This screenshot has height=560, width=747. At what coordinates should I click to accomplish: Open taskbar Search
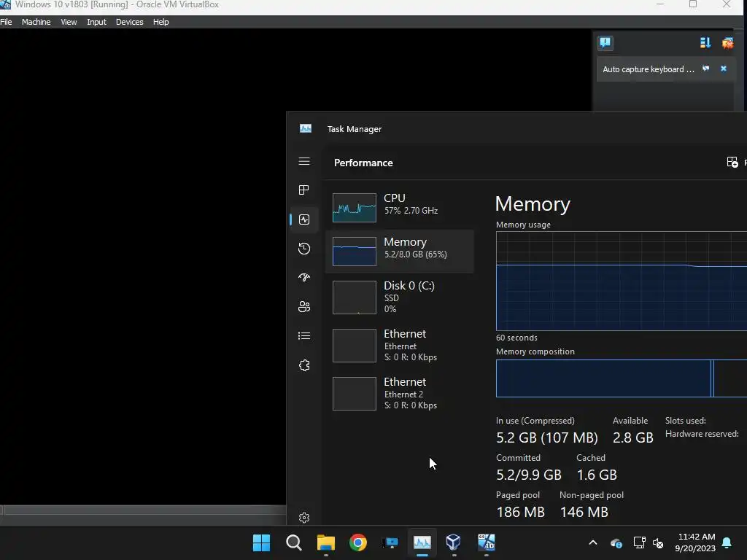click(293, 542)
